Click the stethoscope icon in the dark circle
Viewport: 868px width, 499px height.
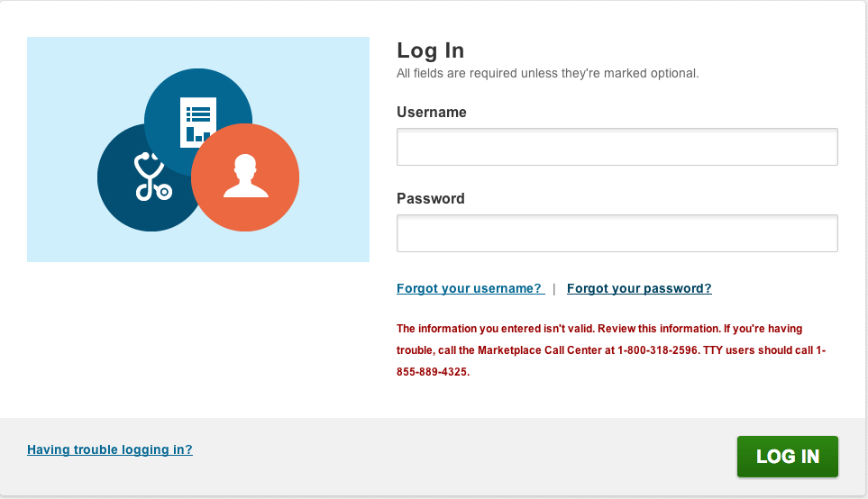click(x=153, y=177)
